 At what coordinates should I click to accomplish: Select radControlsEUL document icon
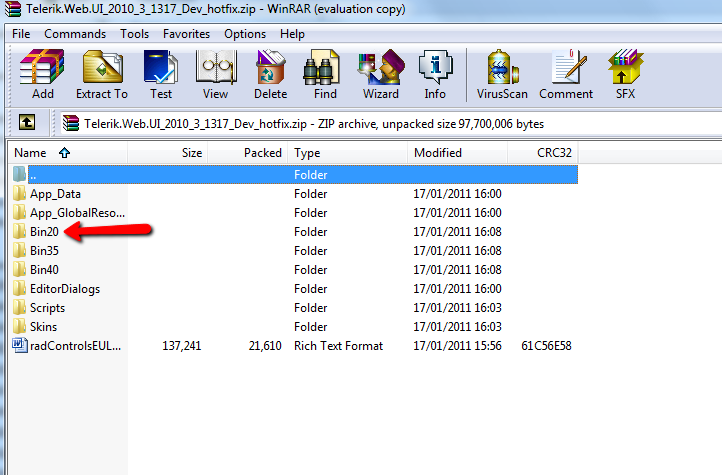coord(19,345)
